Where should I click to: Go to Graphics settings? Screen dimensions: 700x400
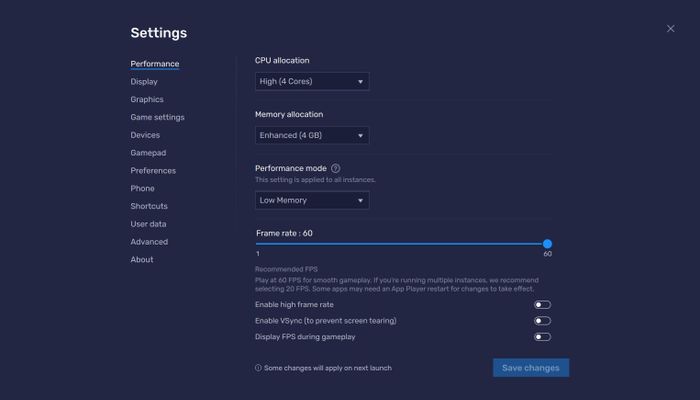click(147, 99)
